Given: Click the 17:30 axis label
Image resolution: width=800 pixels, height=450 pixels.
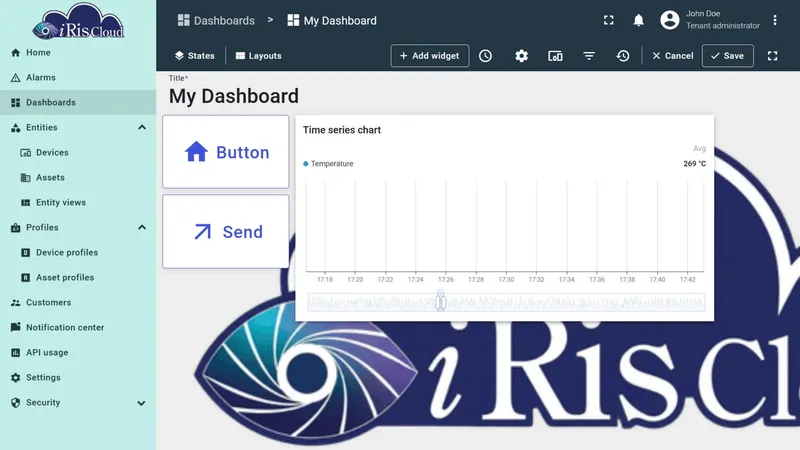Looking at the screenshot, I should (506, 280).
